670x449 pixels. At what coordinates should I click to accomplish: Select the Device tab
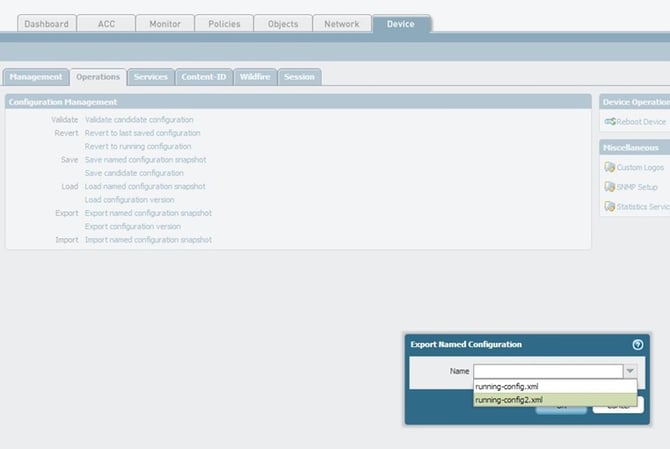[x=401, y=24]
